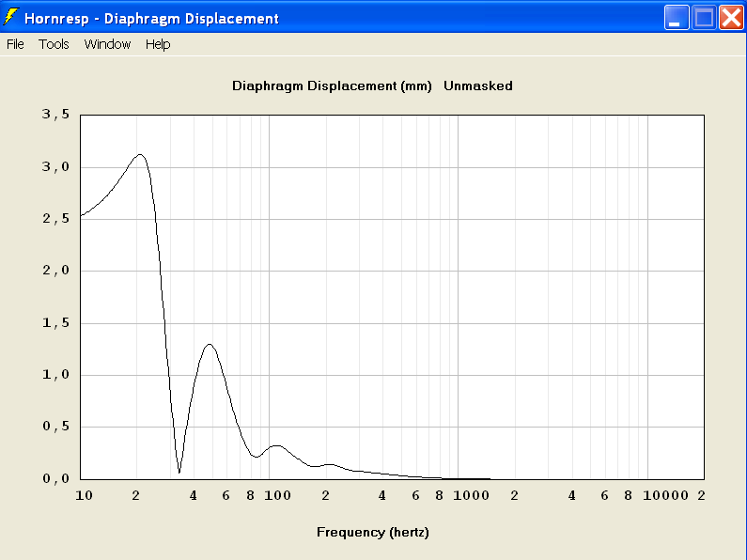Open the Window menu
Screen dimensions: 747x560
(107, 44)
